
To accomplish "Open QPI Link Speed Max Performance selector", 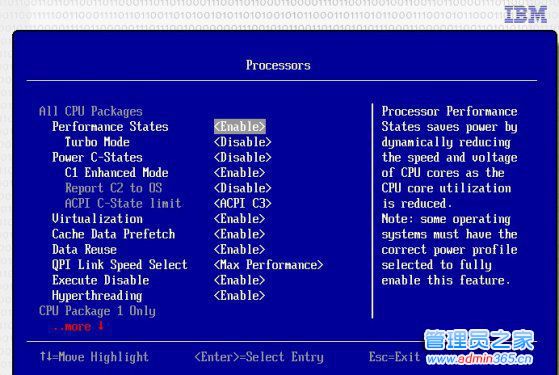I will tap(268, 264).
